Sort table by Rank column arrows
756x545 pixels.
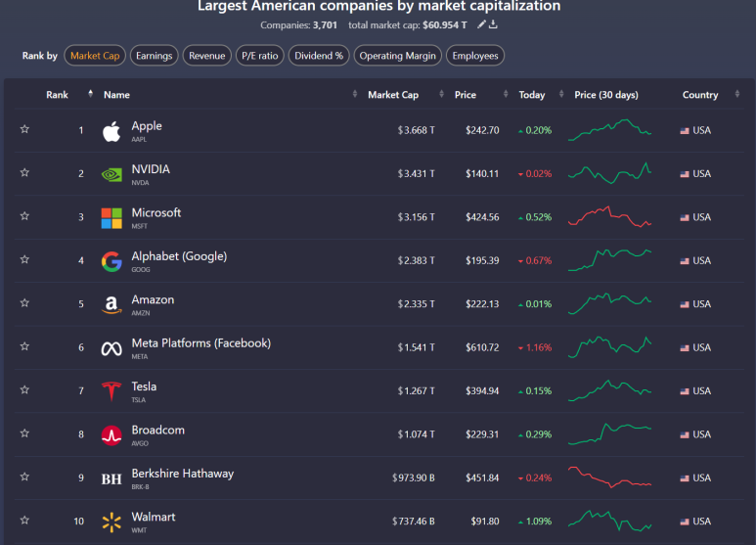(90, 94)
